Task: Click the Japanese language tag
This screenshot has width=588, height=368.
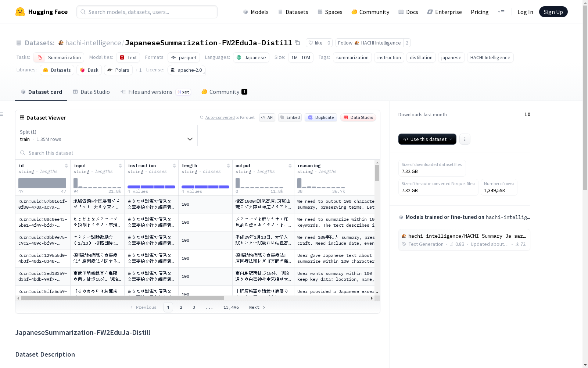Action: coord(251,57)
